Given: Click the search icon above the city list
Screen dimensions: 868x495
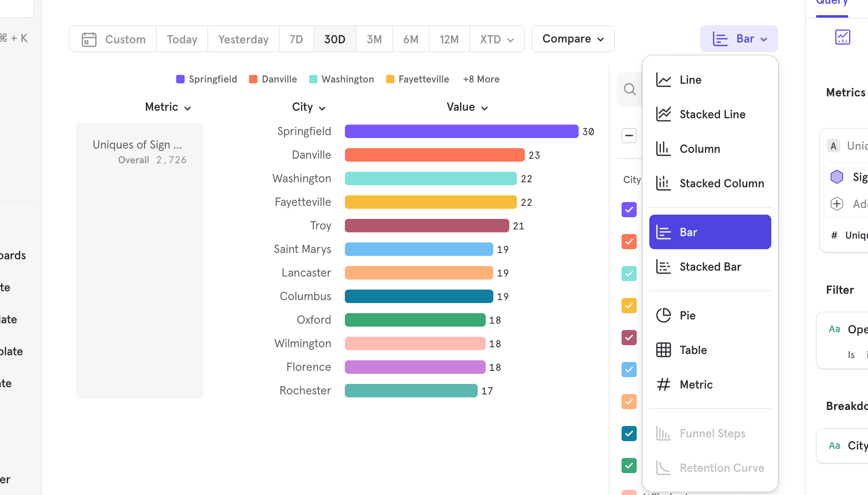Looking at the screenshot, I should (629, 89).
